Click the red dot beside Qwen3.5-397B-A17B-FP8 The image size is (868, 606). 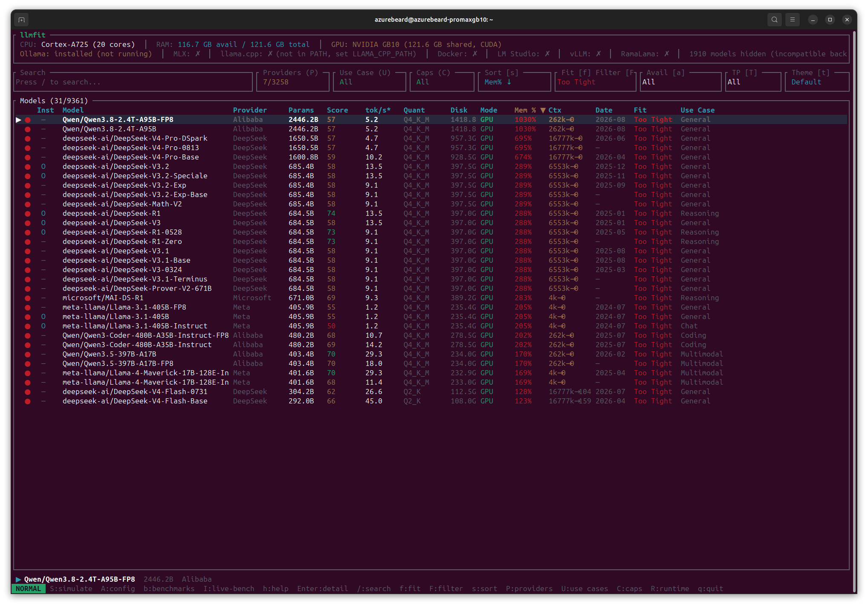(28, 364)
